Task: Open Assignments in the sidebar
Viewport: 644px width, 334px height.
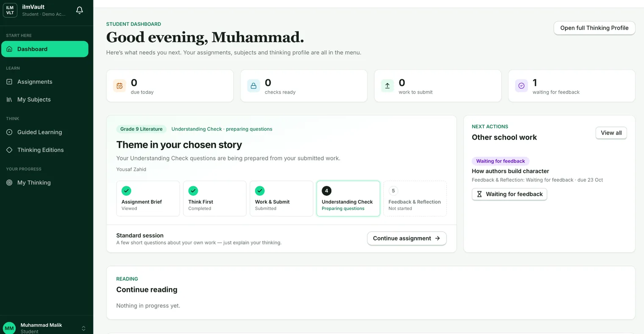Action: (45, 82)
